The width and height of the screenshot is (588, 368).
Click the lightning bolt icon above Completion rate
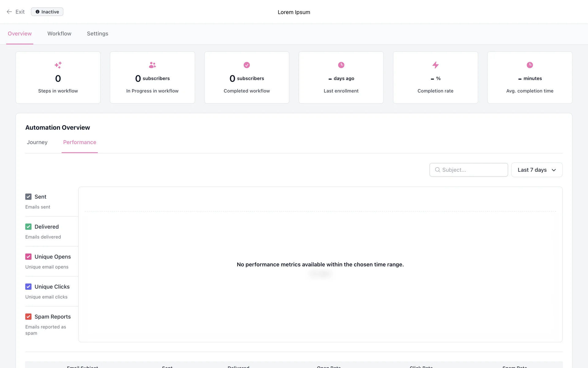pos(435,65)
